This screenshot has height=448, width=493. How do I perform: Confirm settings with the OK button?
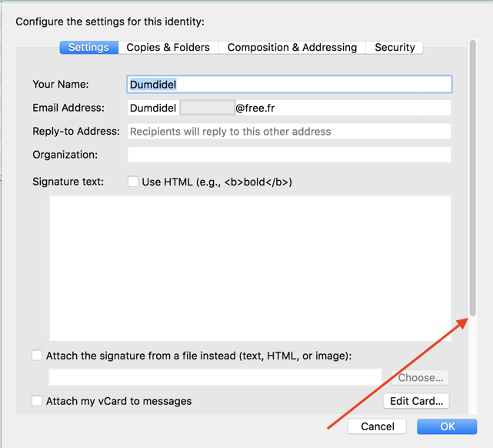447,426
